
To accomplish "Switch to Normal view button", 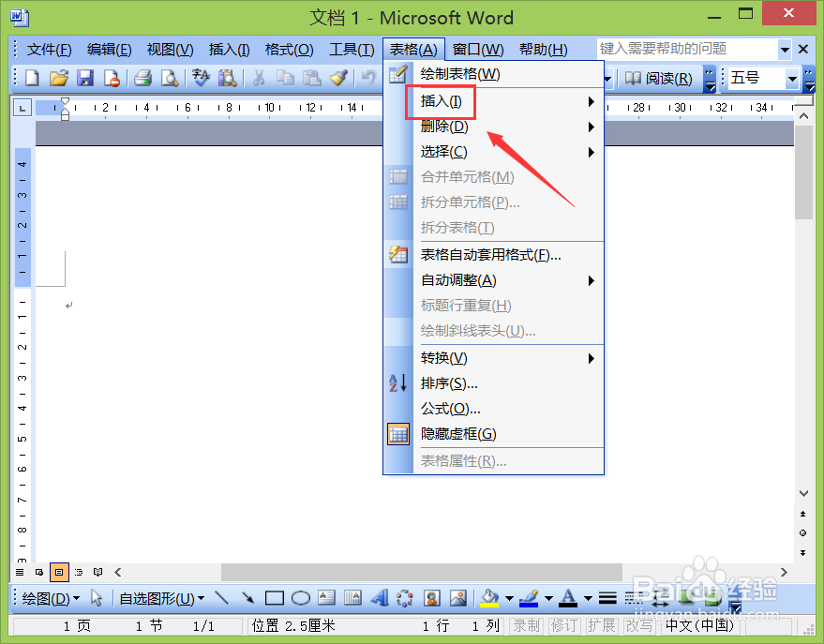I will (20, 572).
